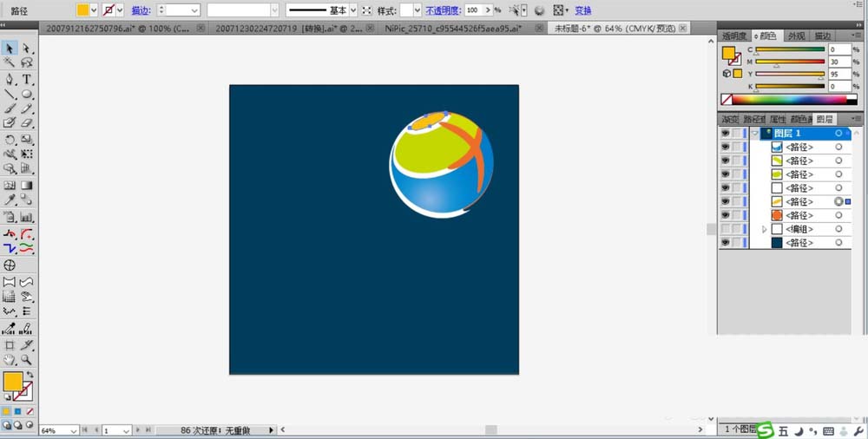Select the Scale tool

pos(26,140)
